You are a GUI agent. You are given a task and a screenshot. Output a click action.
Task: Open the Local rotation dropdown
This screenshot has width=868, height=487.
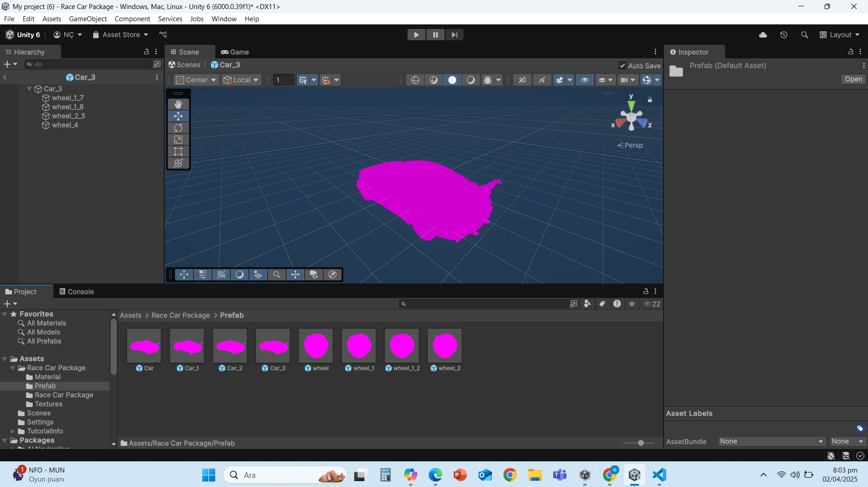241,80
